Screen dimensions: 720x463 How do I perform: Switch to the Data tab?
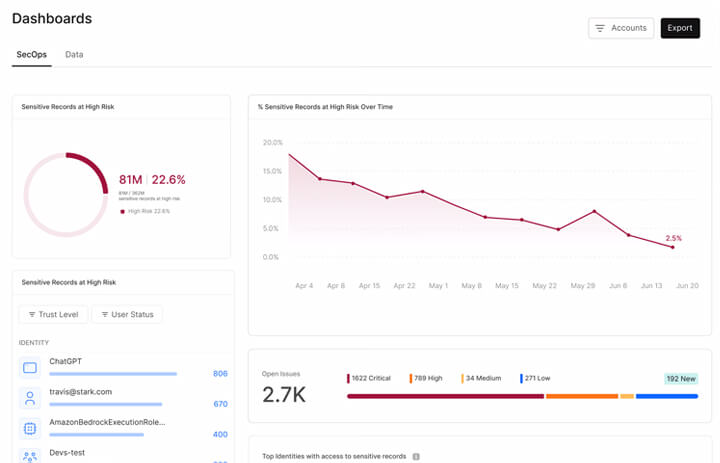pos(74,54)
